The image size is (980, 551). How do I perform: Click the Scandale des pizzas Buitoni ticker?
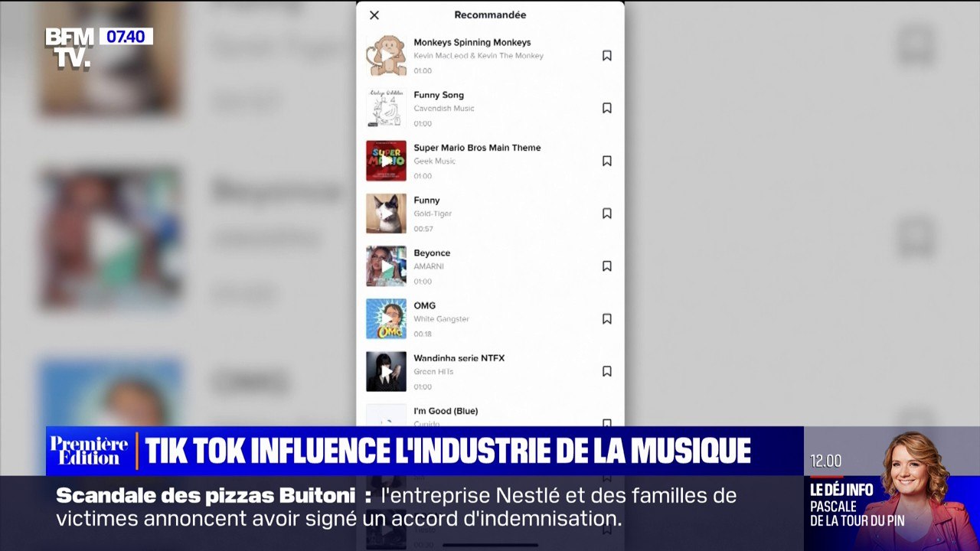point(397,507)
